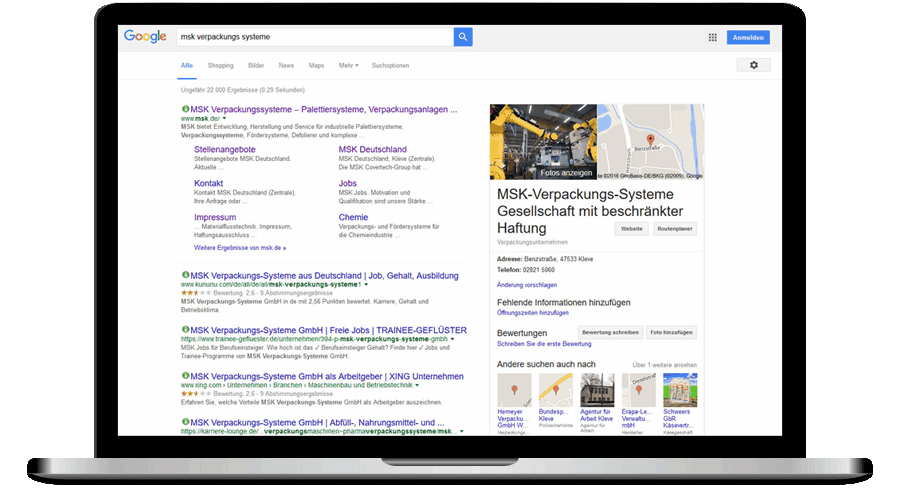This screenshot has height=500, width=900.
Task: Select the Suchoptionen menu item
Action: pyautogui.click(x=390, y=65)
